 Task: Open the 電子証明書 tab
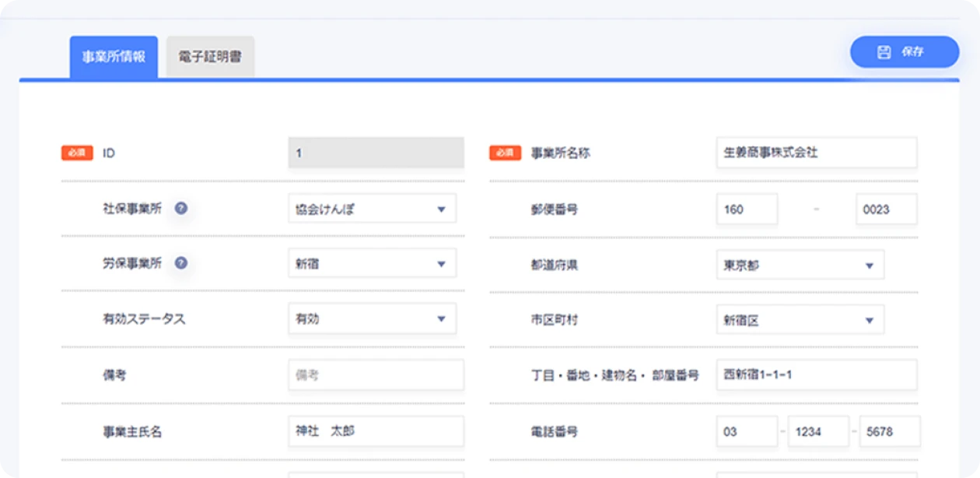210,58
